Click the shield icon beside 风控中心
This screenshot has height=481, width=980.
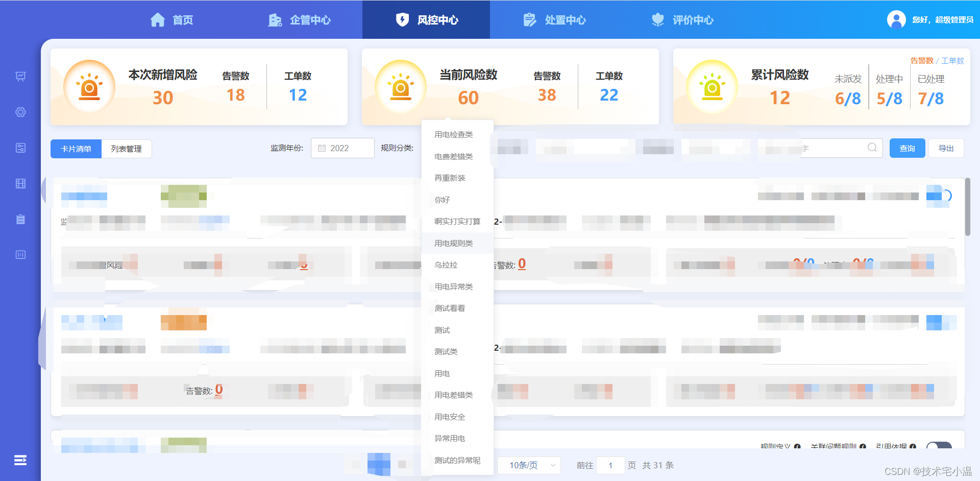[402, 20]
